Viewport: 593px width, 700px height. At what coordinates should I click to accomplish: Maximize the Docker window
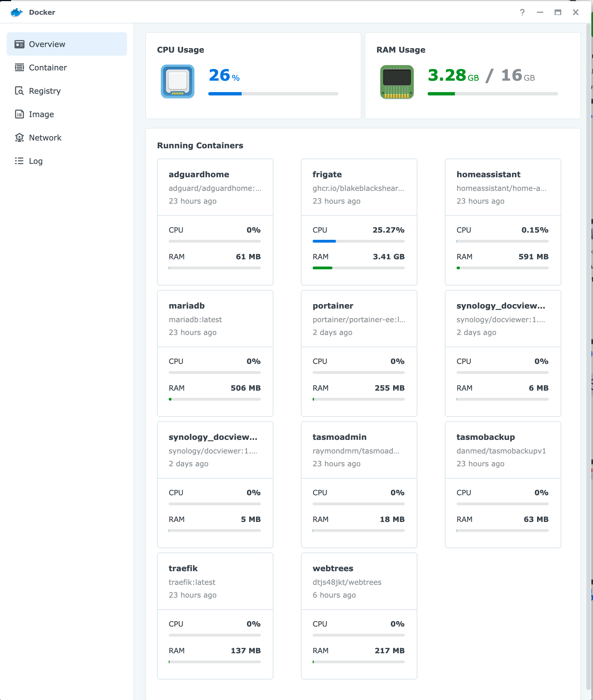(x=558, y=13)
